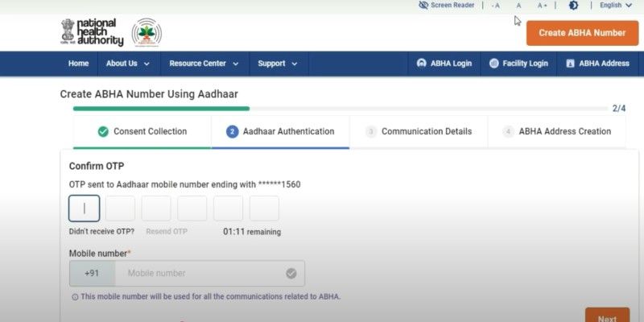Toggle the high contrast mode icon
The height and width of the screenshot is (322, 644).
pos(573,6)
